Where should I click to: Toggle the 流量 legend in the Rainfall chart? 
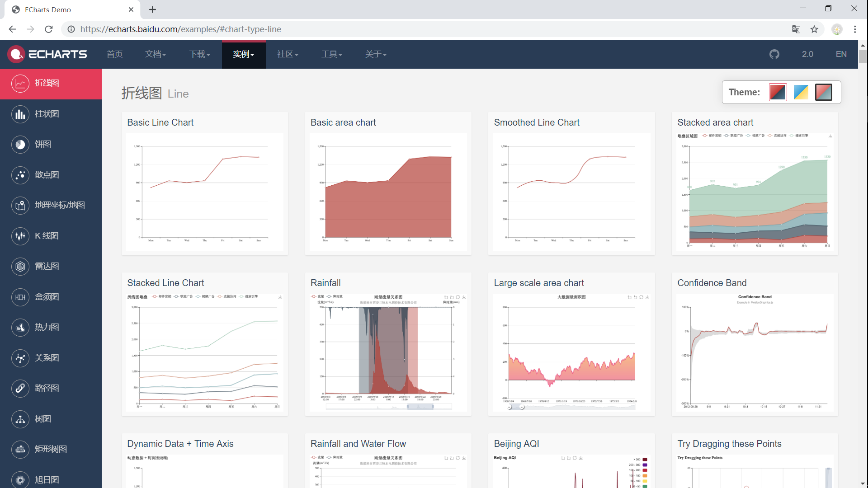[318, 296]
